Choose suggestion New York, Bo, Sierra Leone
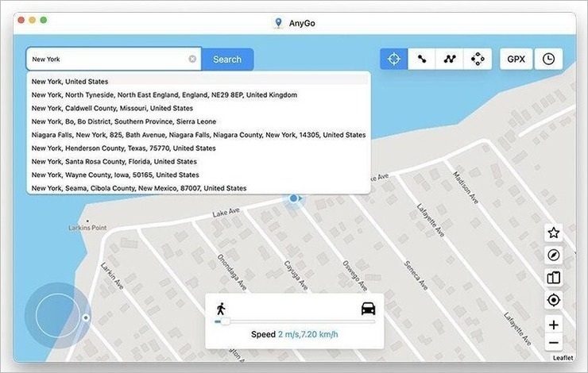Viewport: 588px width, 373px height. 199,121
